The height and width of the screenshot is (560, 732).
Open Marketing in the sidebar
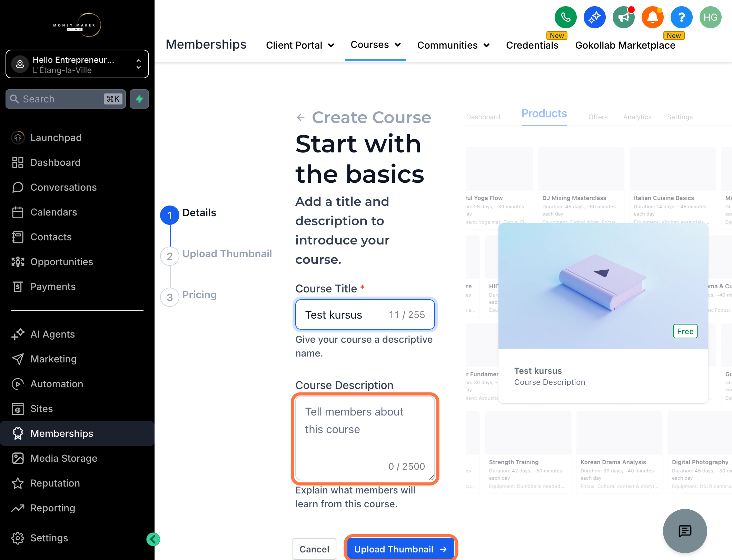coord(77,359)
